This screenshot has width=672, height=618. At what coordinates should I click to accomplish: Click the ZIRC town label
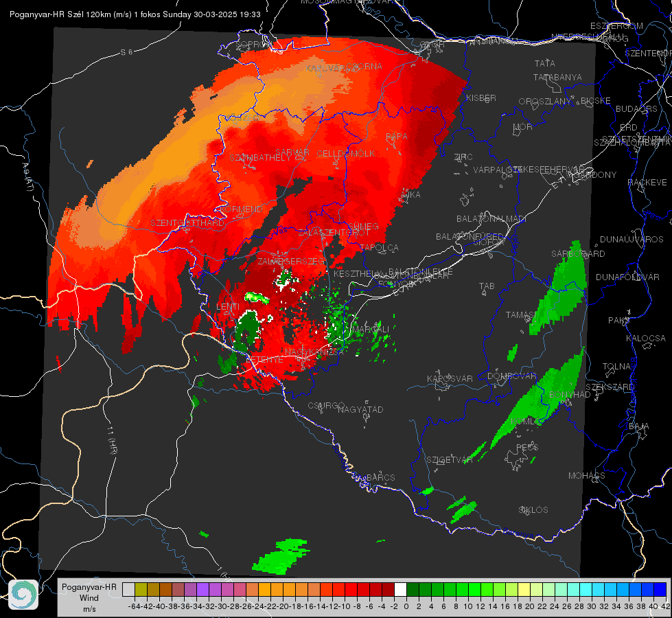point(463,157)
